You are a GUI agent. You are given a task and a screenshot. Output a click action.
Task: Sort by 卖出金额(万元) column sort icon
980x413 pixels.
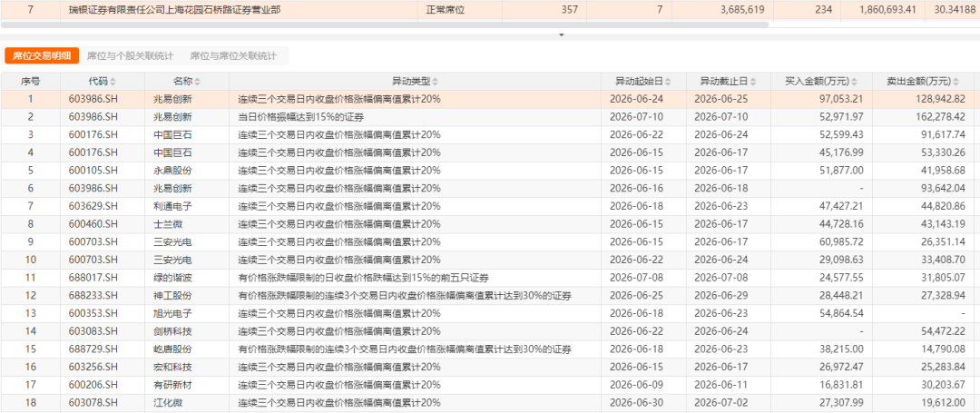956,82
